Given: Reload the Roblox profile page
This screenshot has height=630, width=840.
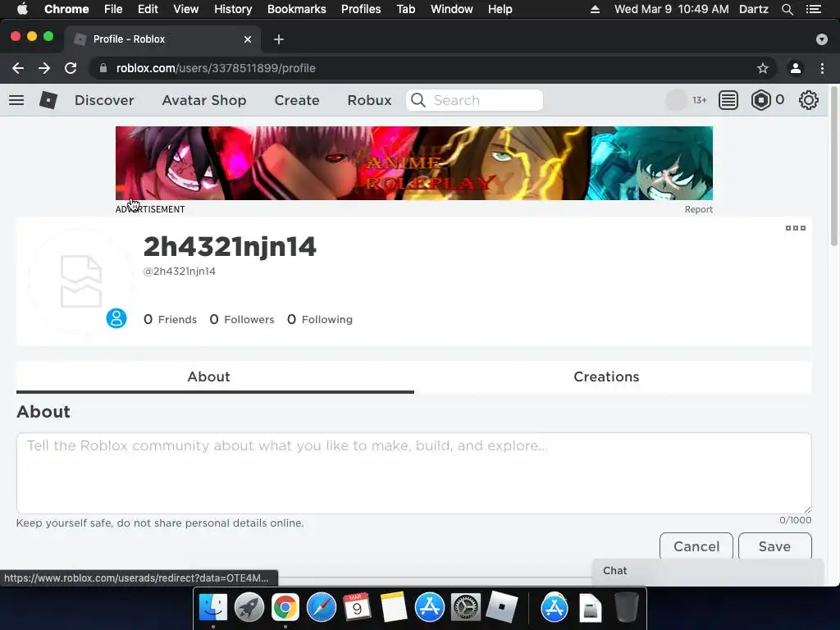Looking at the screenshot, I should click(x=71, y=68).
